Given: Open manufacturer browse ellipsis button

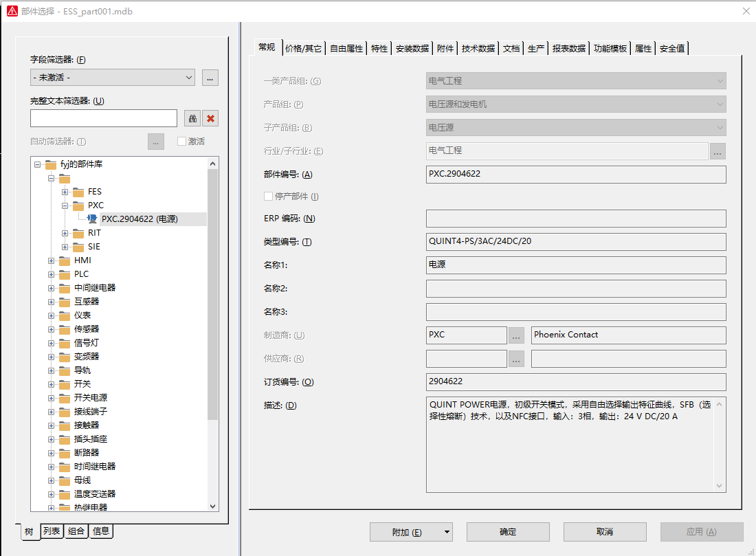Looking at the screenshot, I should click(x=516, y=335).
